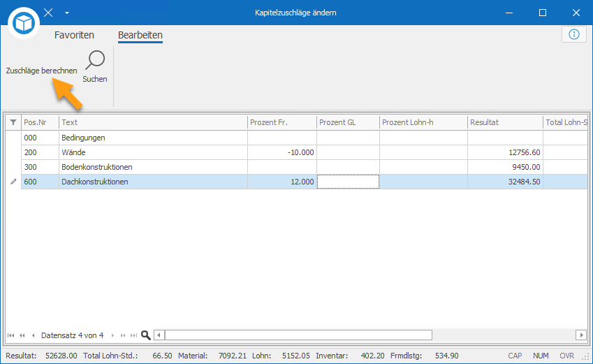Click the Frmdlstg value 534.90

tap(446, 356)
